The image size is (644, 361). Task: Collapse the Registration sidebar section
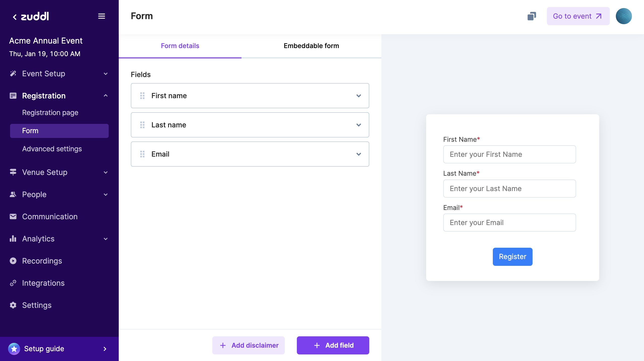(x=106, y=96)
